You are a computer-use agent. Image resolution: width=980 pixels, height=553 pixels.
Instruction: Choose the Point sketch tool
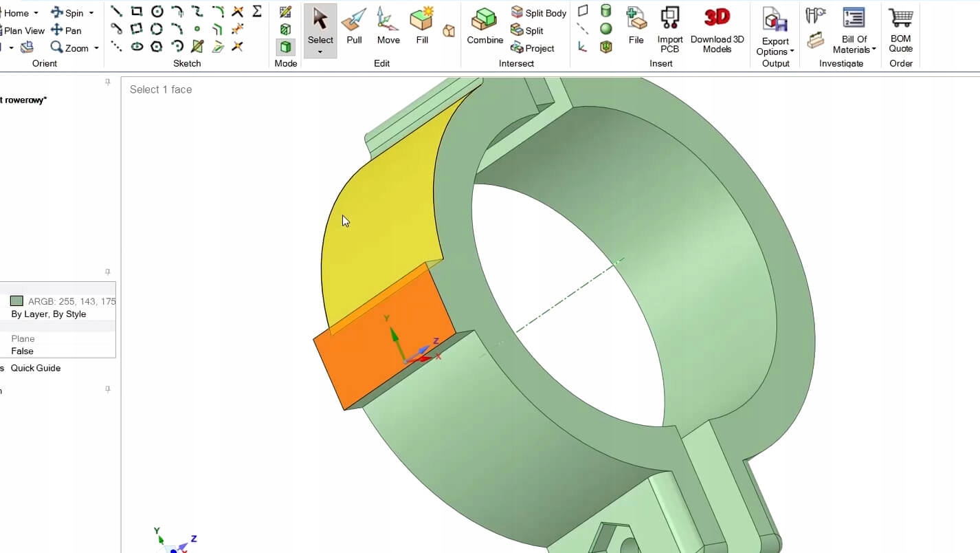[x=197, y=29]
